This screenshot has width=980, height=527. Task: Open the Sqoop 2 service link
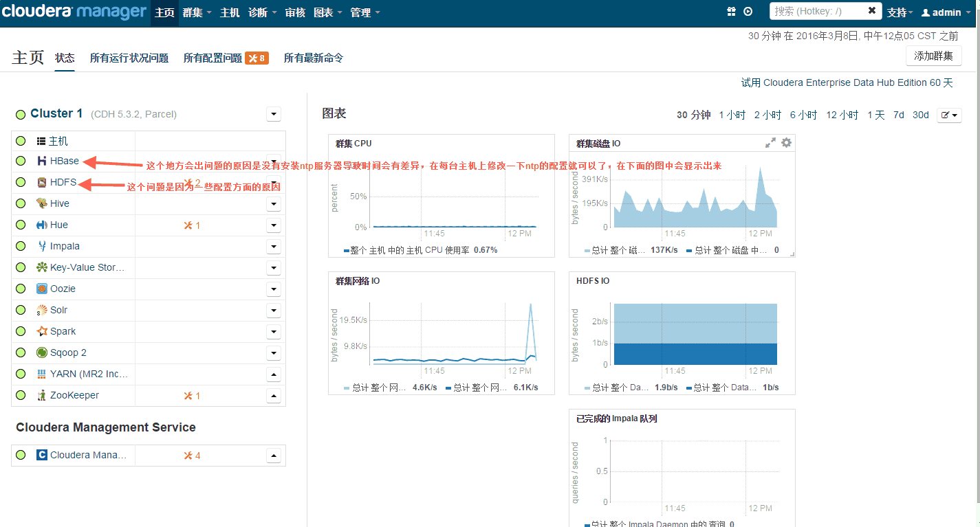[68, 352]
